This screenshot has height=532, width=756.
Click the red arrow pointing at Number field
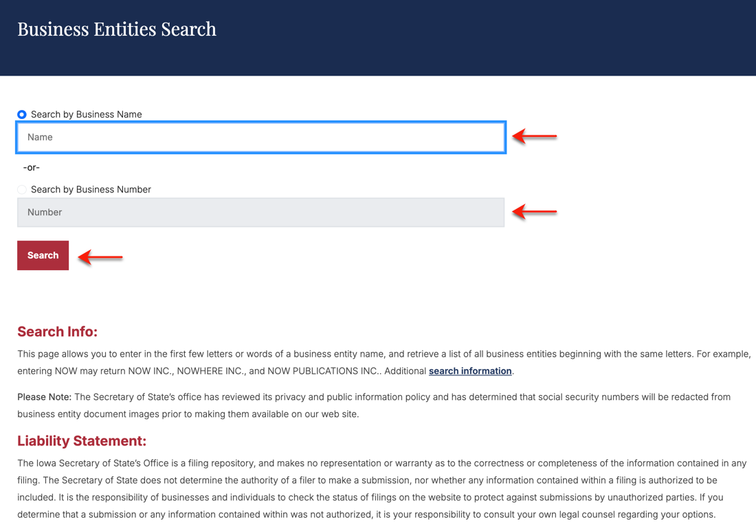[x=534, y=211]
